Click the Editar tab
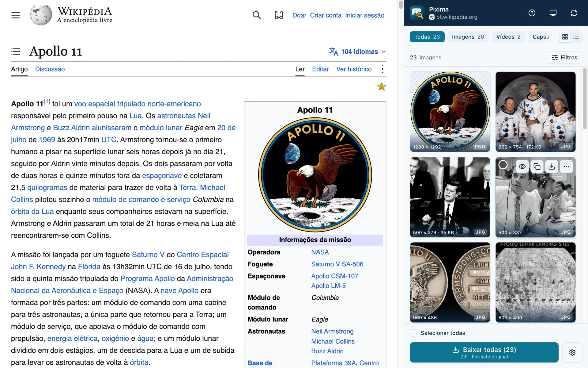This screenshot has width=588, height=368. pos(320,69)
